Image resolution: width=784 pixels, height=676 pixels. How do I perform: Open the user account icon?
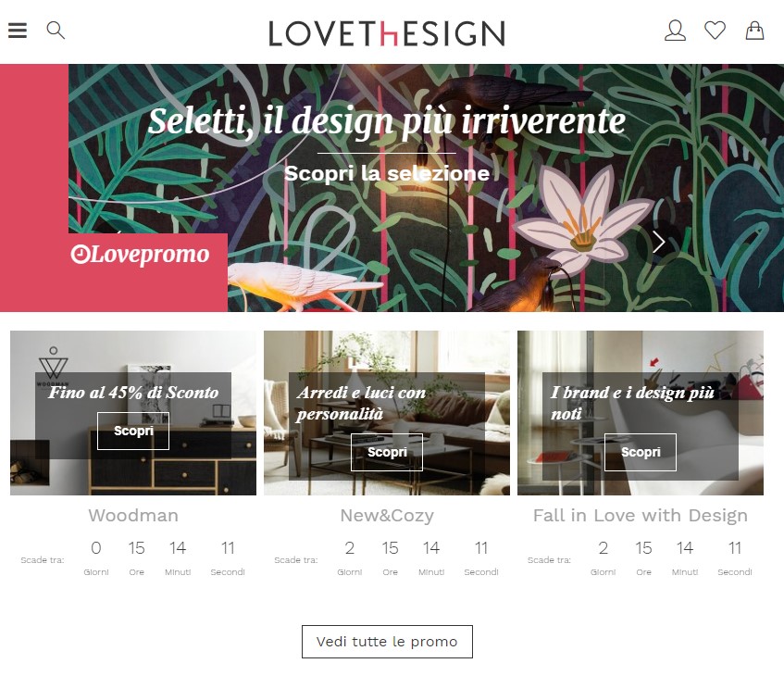[x=675, y=31]
